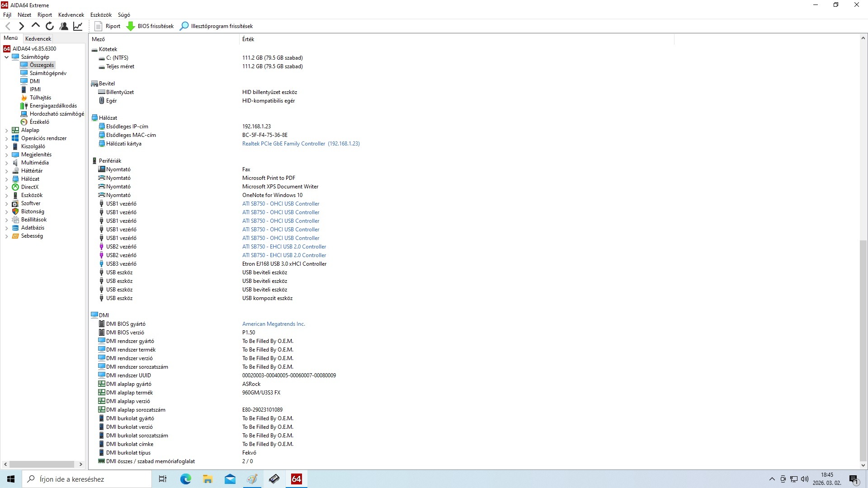Open the Eszközök menu
Image resolution: width=868 pixels, height=488 pixels.
pyautogui.click(x=101, y=15)
